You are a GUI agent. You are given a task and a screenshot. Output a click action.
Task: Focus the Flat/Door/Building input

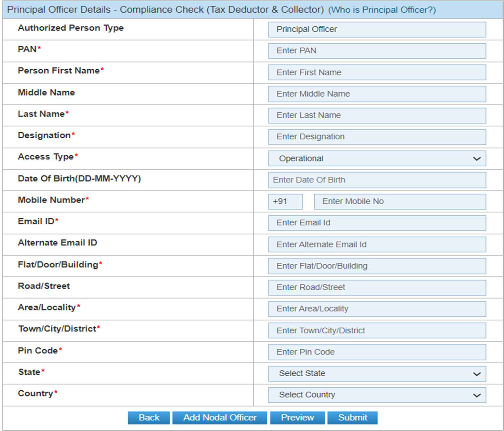point(377,266)
